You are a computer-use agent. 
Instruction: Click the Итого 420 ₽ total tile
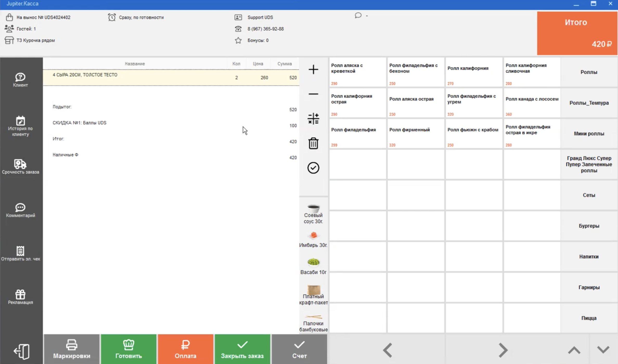(x=577, y=33)
